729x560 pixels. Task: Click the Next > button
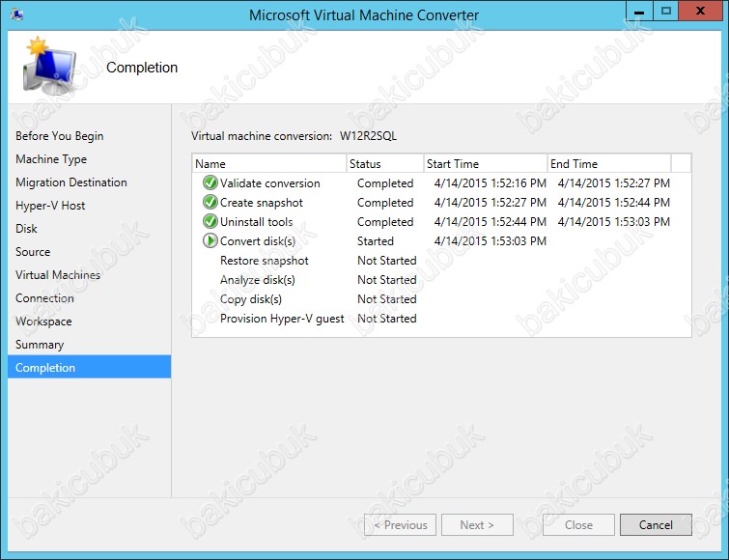477,524
